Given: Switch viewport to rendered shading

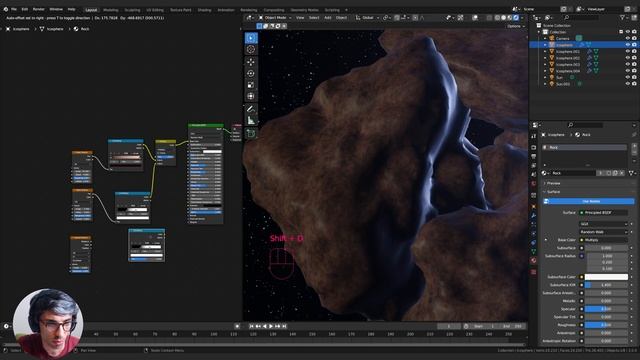Looking at the screenshot, I should click(x=516, y=18).
